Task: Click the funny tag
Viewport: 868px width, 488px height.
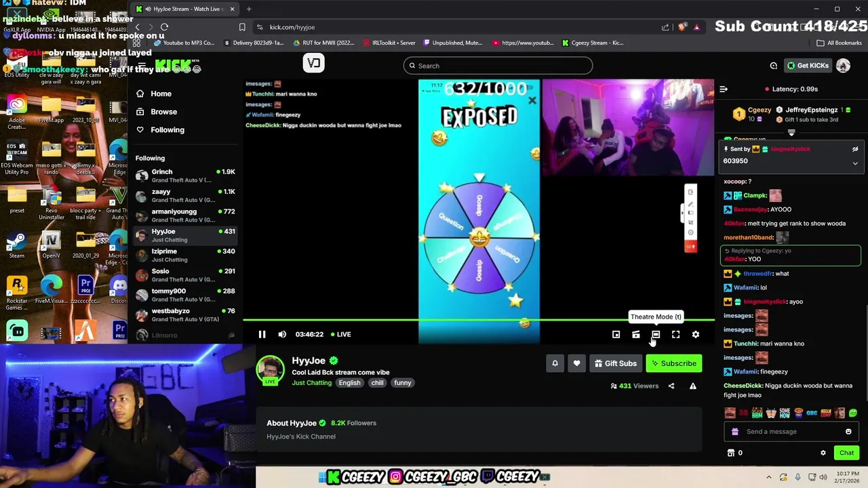Action: pos(403,383)
